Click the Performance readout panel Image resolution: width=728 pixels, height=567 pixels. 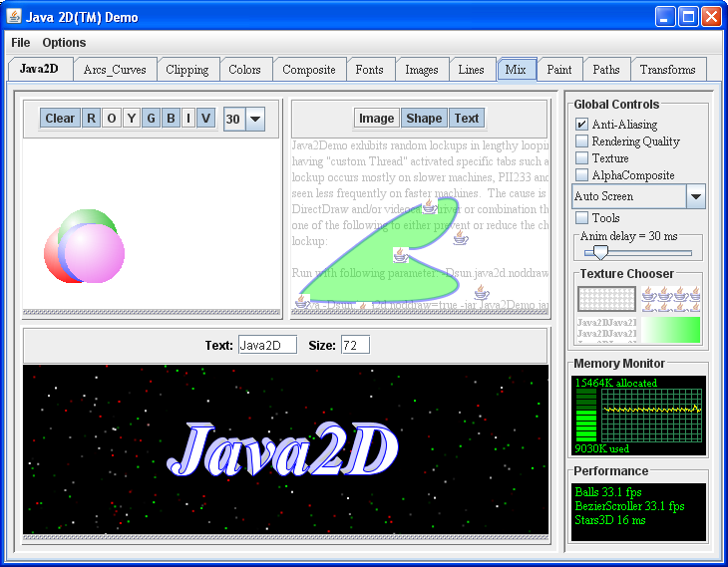click(x=639, y=512)
